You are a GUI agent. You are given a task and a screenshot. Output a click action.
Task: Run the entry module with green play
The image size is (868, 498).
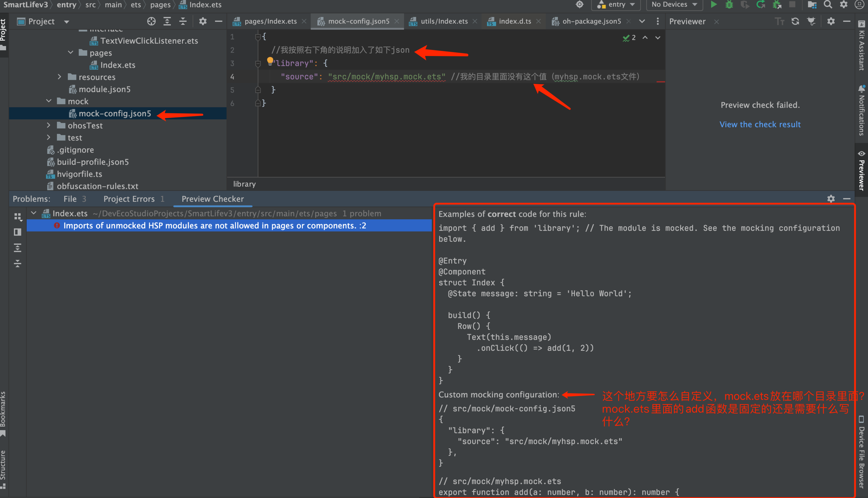pyautogui.click(x=714, y=4)
